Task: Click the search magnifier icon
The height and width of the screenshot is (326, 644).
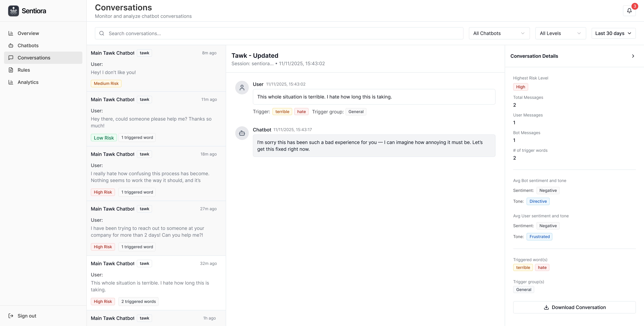Action: click(102, 33)
